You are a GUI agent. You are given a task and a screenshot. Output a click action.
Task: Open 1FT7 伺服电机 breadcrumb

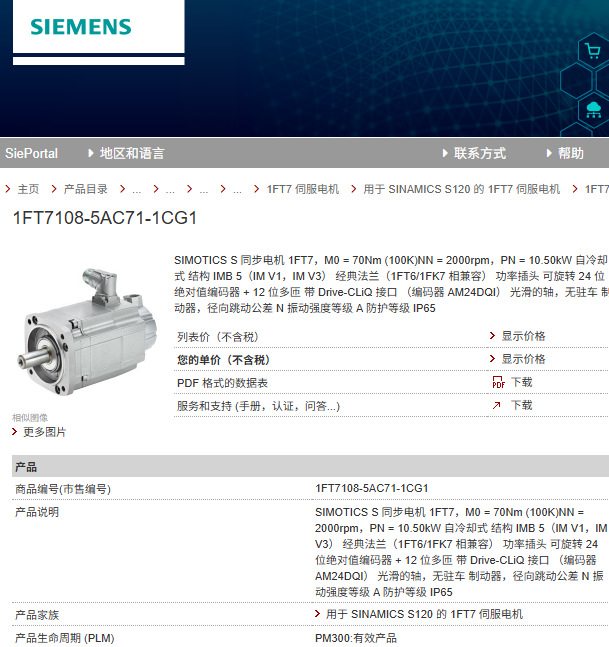pyautogui.click(x=303, y=189)
